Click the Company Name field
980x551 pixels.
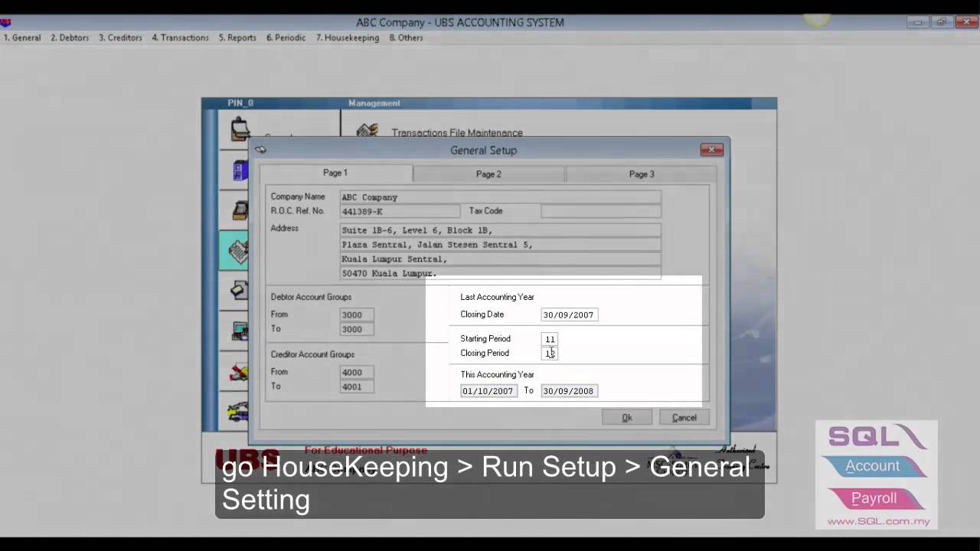pyautogui.click(x=501, y=197)
